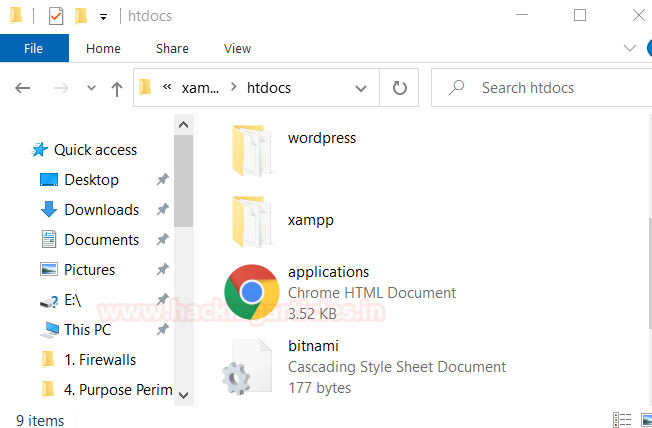This screenshot has height=428, width=652.
Task: Open the applications Chrome HTML document icon
Action: click(251, 292)
